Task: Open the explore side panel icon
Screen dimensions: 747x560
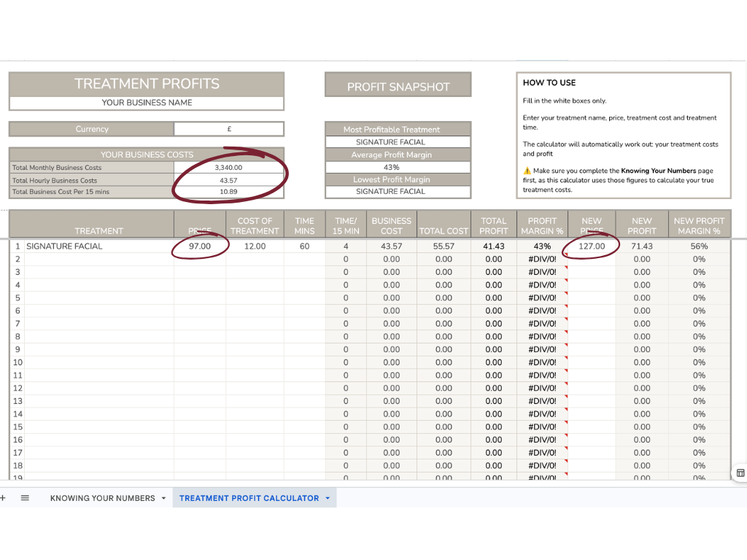Action: point(740,472)
